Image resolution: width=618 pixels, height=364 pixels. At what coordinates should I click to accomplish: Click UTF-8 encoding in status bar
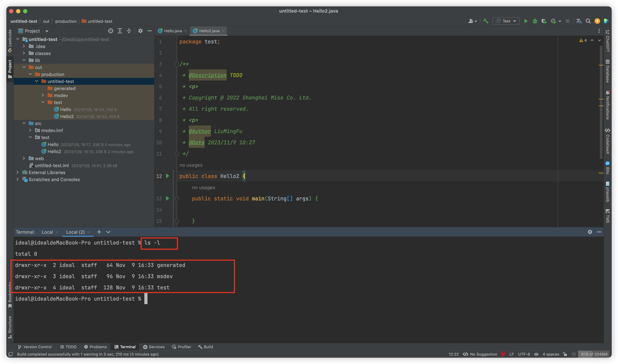point(524,354)
